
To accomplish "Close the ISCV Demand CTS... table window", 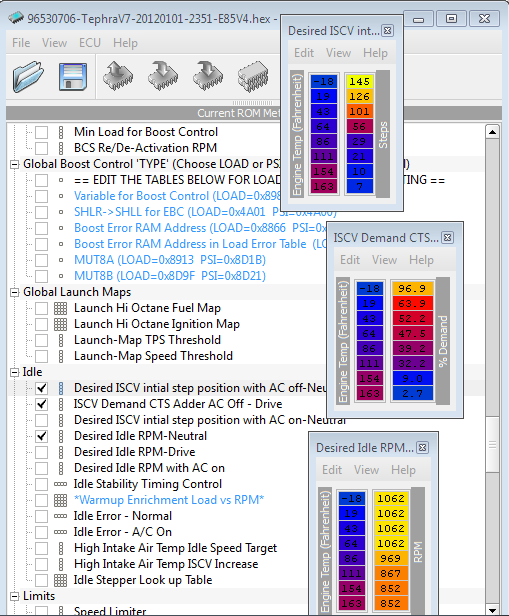I will (447, 238).
